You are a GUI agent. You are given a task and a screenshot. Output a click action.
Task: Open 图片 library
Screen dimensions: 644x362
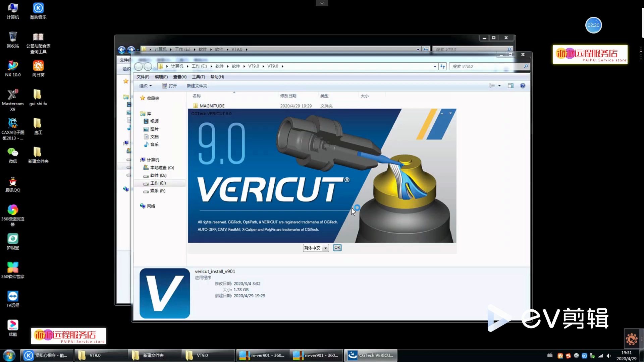151,129
